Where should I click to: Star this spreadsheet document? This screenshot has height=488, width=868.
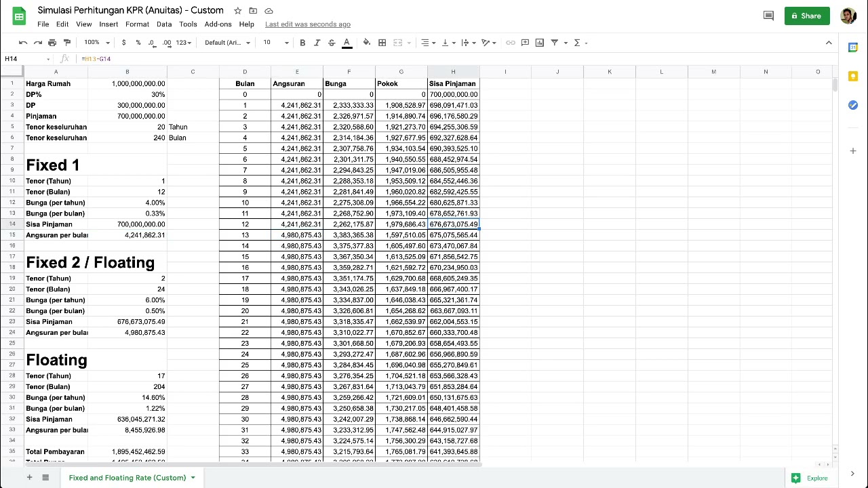point(238,11)
